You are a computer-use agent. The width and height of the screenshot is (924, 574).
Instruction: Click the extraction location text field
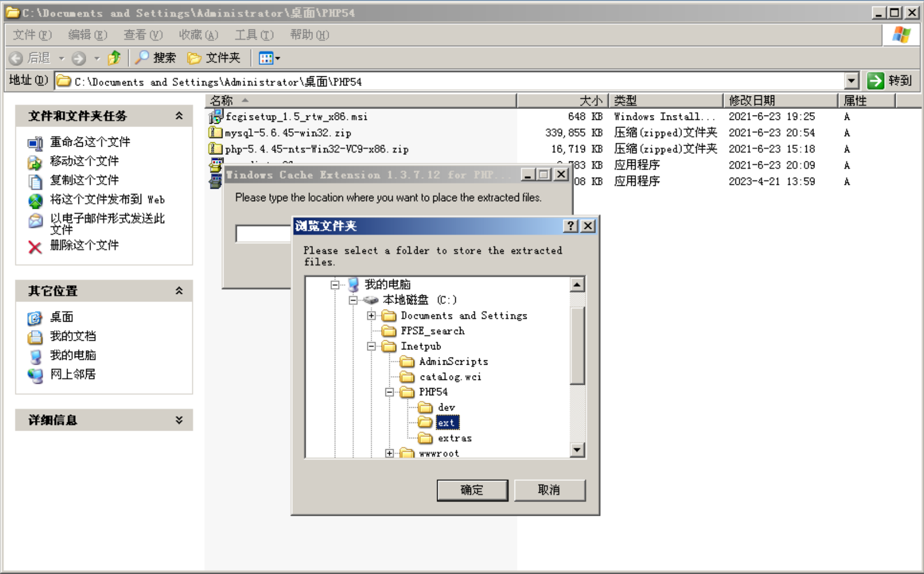pos(264,233)
